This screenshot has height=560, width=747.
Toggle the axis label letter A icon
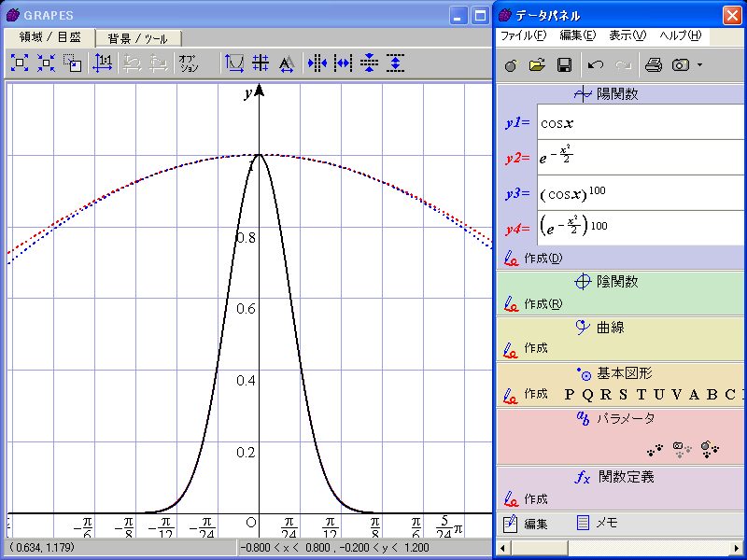tap(287, 63)
